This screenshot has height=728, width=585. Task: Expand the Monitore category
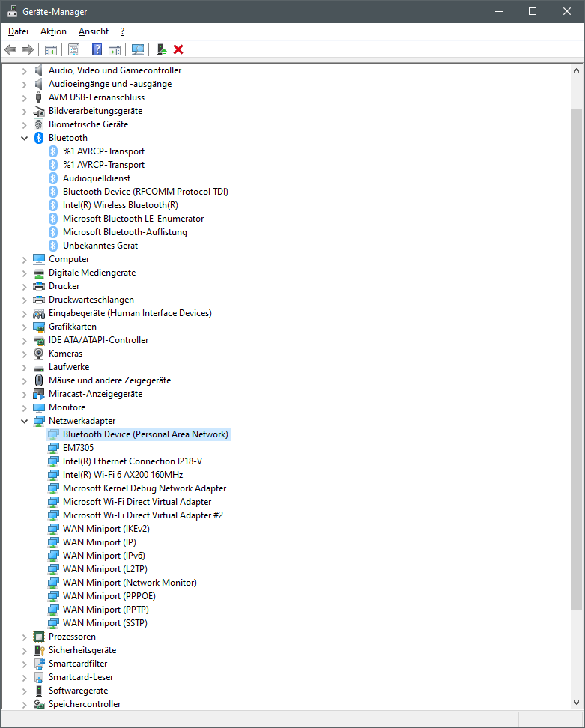(25, 408)
